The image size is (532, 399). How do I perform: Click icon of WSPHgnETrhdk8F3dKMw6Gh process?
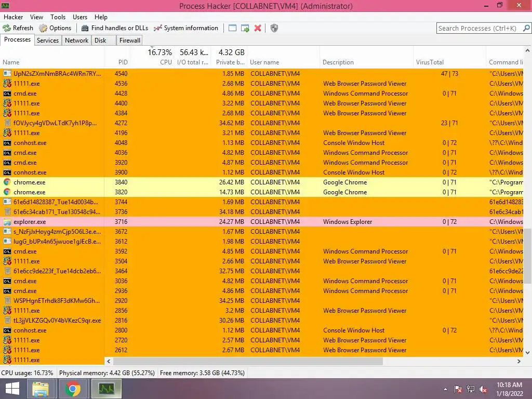tap(7, 301)
